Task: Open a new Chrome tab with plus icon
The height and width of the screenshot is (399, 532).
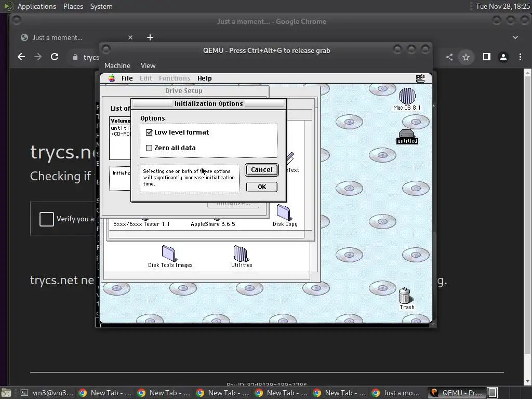Action: pyautogui.click(x=150, y=37)
